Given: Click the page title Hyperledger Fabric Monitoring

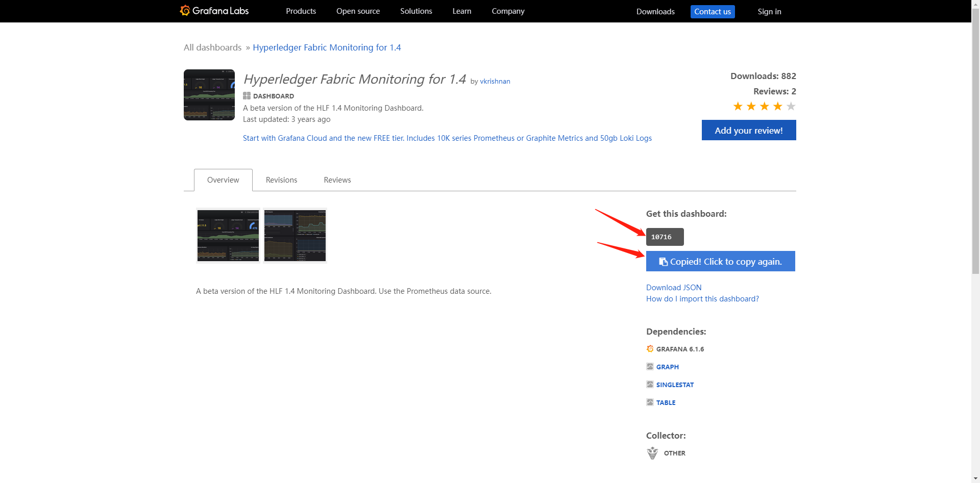Looking at the screenshot, I should (x=354, y=79).
